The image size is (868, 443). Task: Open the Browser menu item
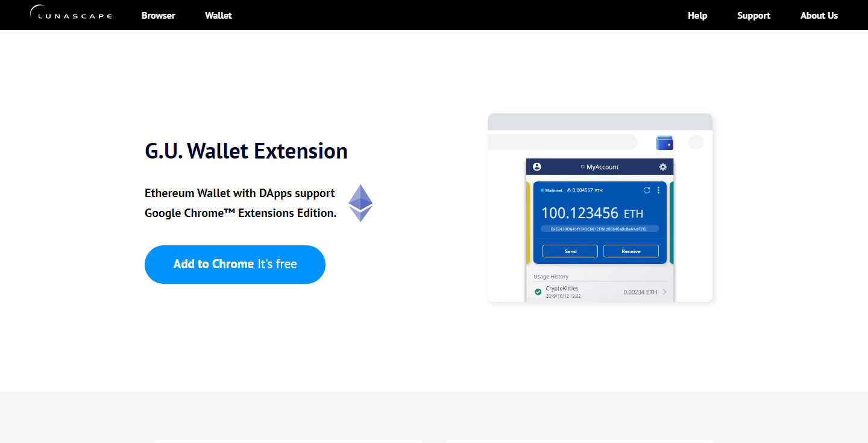(x=158, y=15)
